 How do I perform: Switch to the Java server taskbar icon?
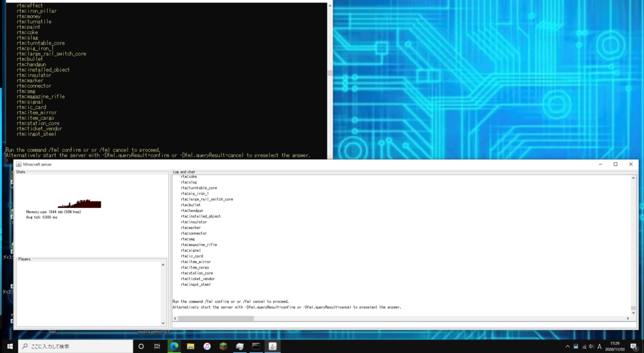pos(272,346)
